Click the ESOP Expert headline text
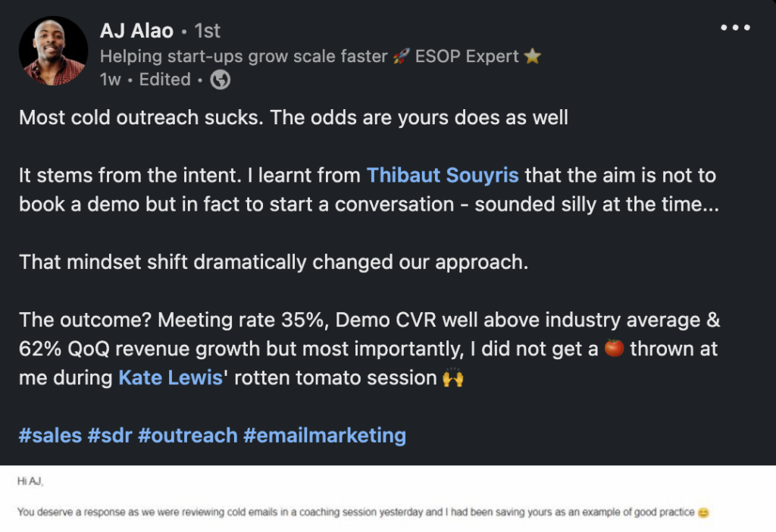Screen dimensions: 776x532 tap(467, 56)
